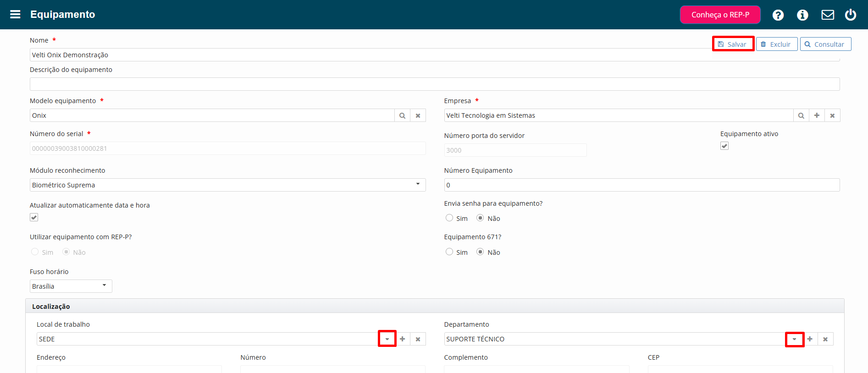Clear the Local de trabalho field
The image size is (868, 373).
click(x=418, y=339)
